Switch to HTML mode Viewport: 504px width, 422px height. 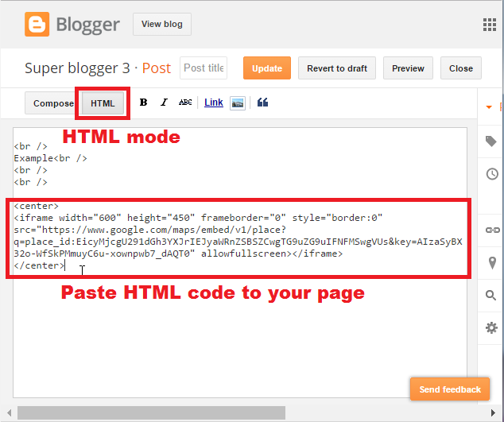click(x=103, y=103)
